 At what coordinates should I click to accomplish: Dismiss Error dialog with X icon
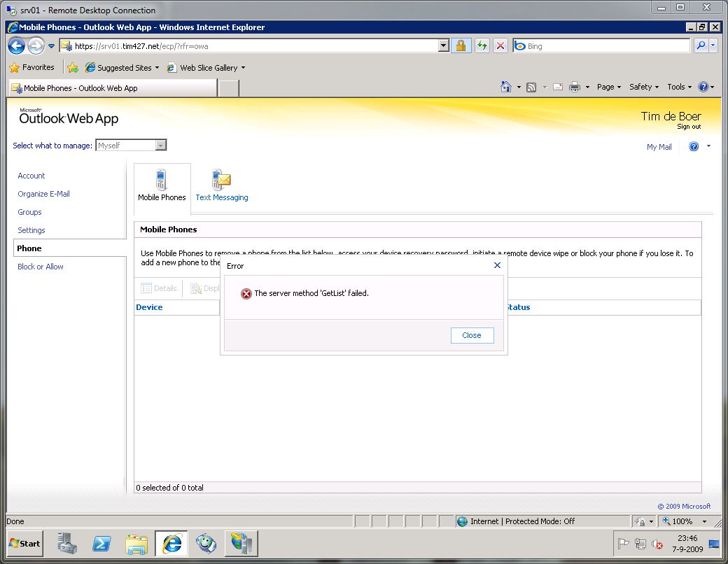[x=497, y=265]
